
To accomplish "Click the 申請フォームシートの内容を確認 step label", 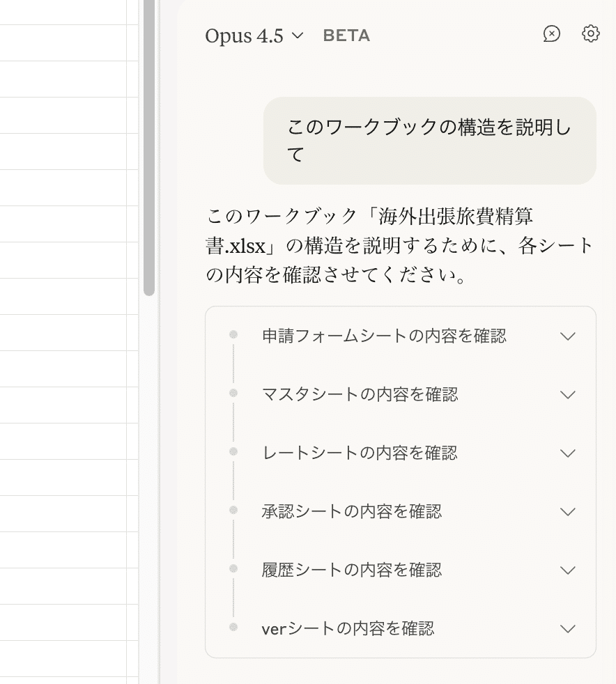I will click(384, 336).
